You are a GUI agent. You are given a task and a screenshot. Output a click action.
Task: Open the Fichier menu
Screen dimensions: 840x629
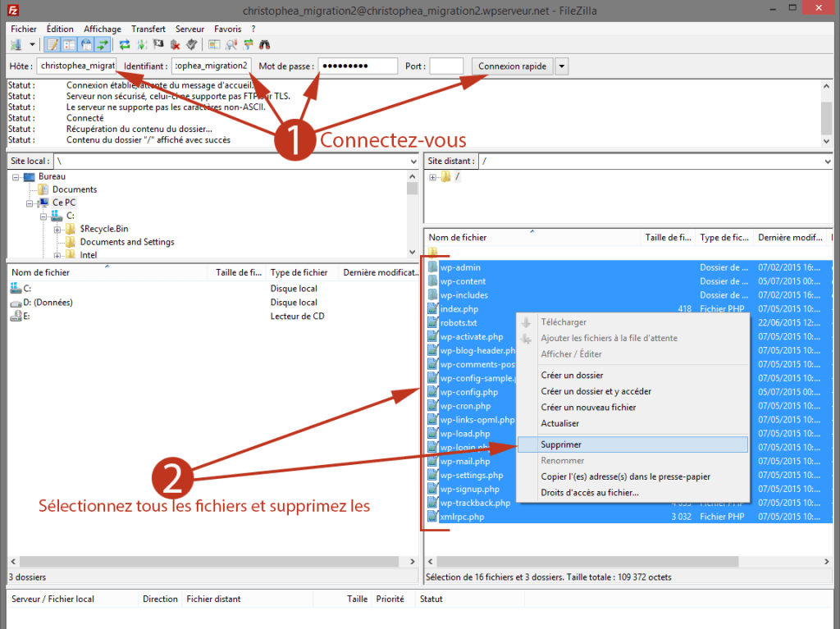point(24,29)
